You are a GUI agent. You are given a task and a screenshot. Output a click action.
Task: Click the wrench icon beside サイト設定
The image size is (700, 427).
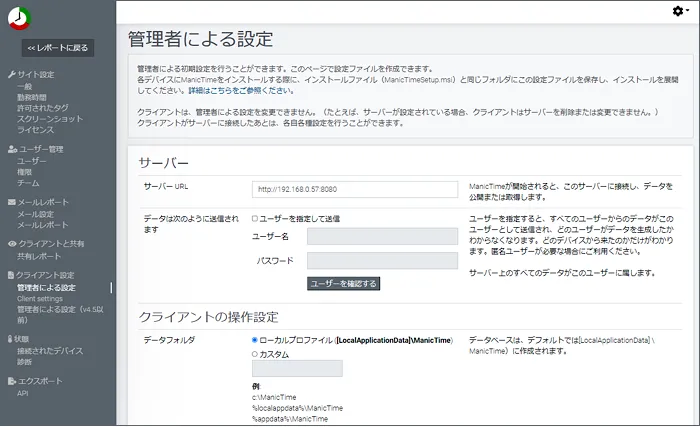(12, 75)
